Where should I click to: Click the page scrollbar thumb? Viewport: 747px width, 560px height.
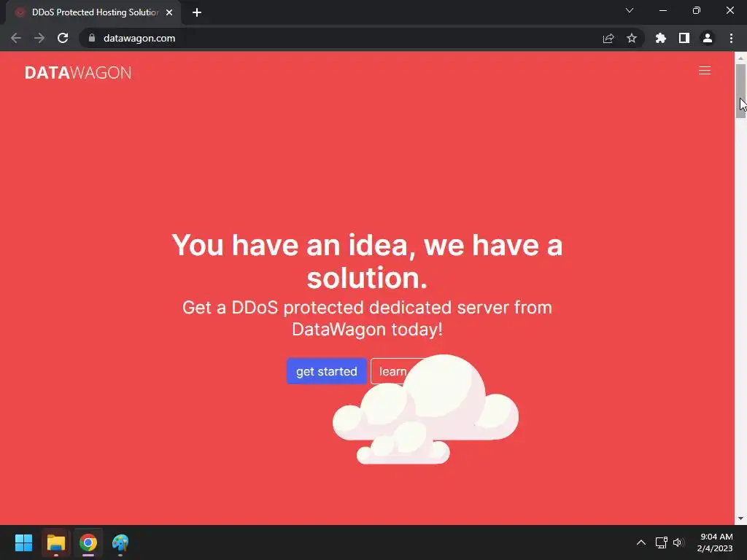[x=740, y=90]
